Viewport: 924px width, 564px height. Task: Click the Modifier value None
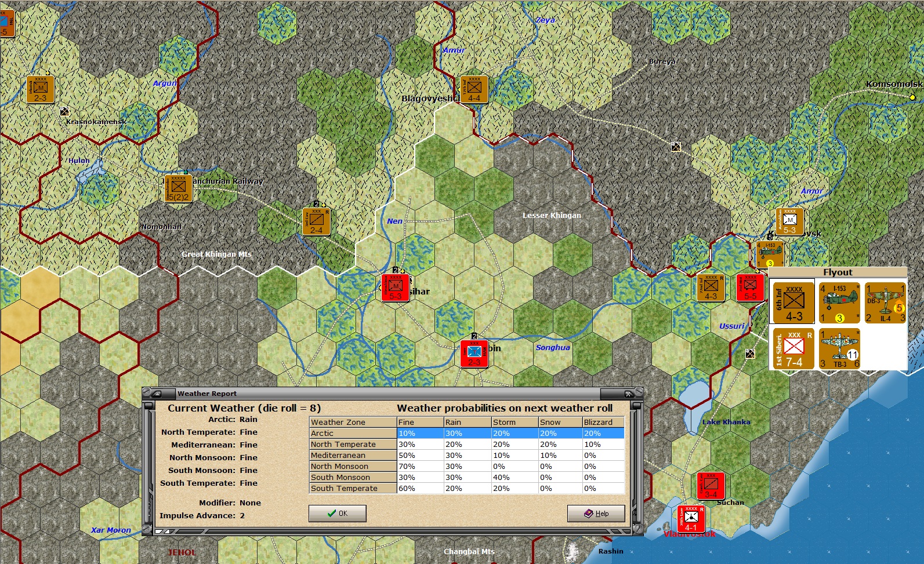250,503
